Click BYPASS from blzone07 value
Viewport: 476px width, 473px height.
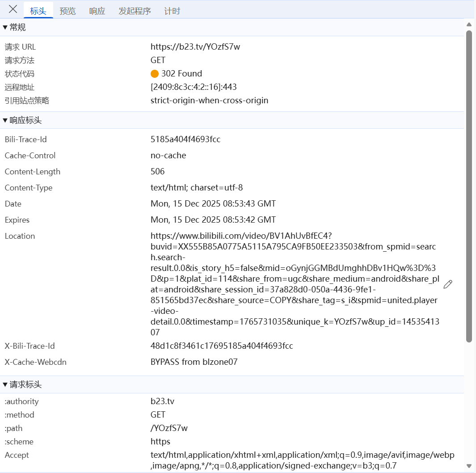[x=194, y=362]
